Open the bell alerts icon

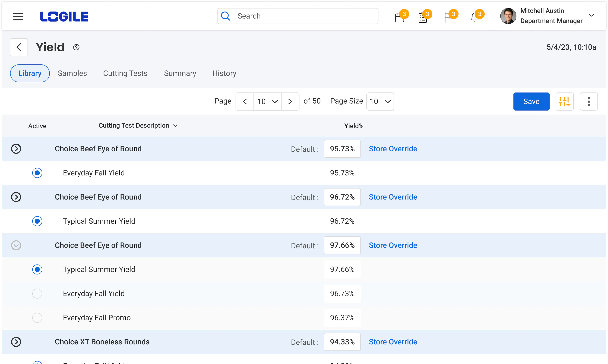[x=475, y=17]
